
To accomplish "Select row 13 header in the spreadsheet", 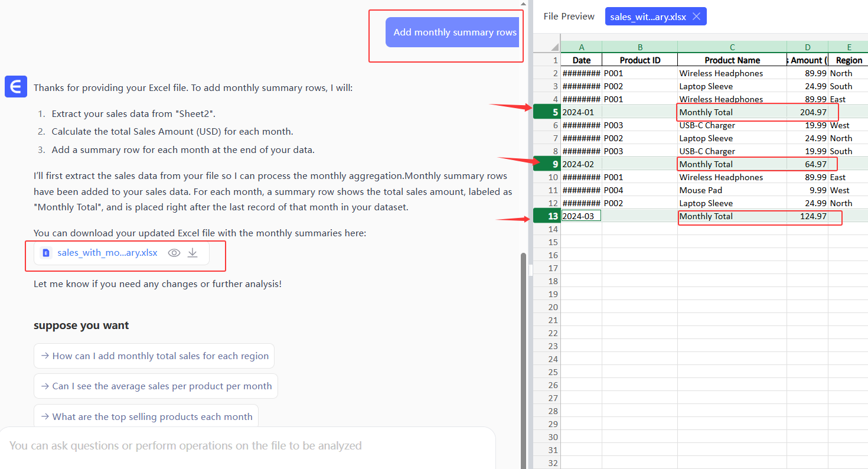I will pyautogui.click(x=547, y=216).
